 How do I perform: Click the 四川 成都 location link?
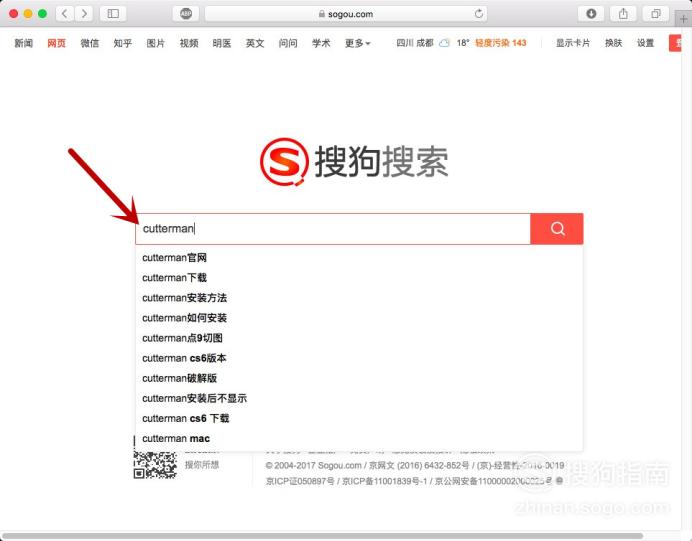[x=415, y=43]
